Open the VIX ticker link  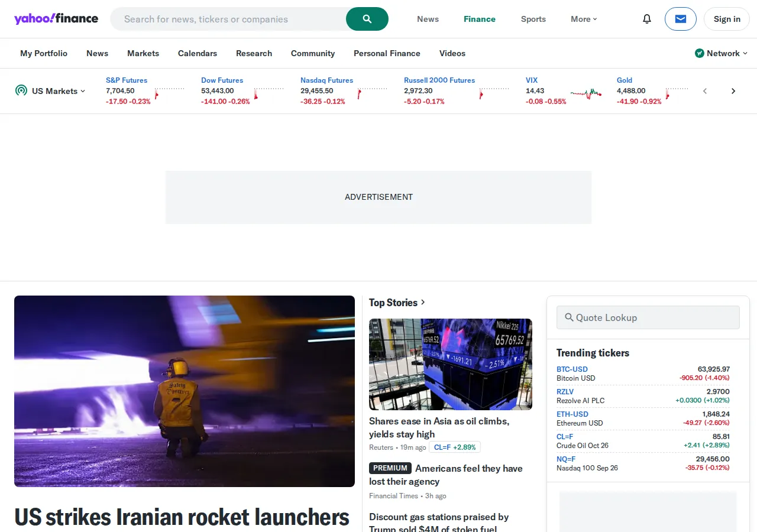pos(532,80)
